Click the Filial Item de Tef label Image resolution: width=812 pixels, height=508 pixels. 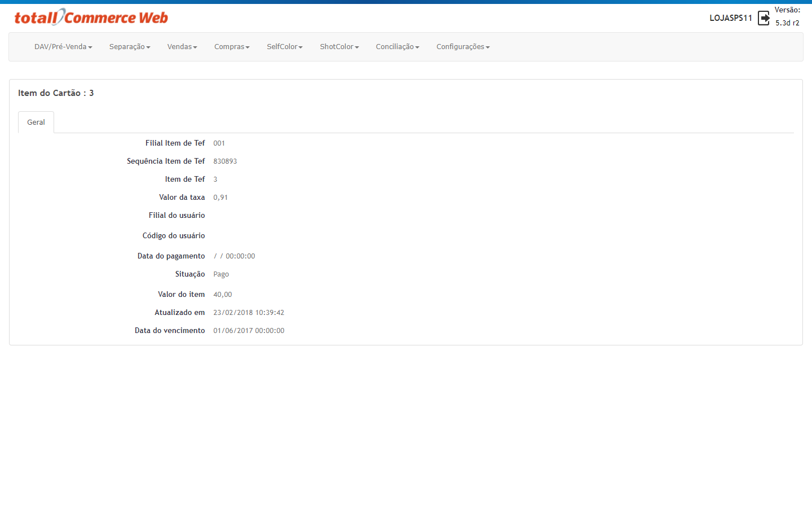[x=175, y=143]
